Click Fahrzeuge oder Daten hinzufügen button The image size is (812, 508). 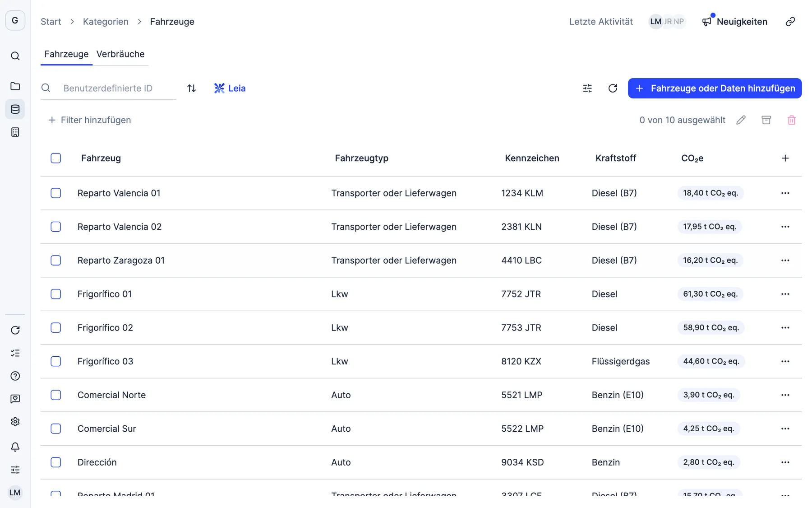pyautogui.click(x=715, y=88)
